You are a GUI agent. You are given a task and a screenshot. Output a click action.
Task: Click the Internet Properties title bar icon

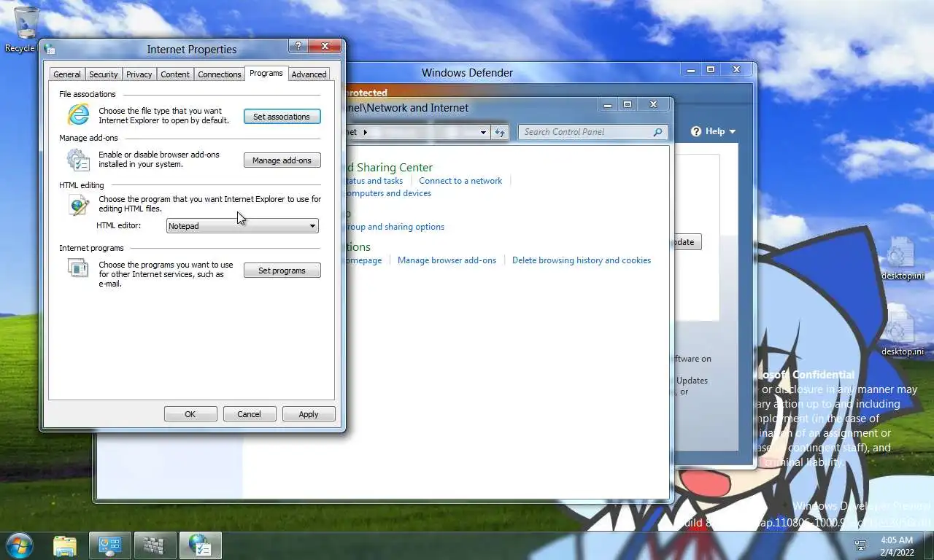coord(50,50)
